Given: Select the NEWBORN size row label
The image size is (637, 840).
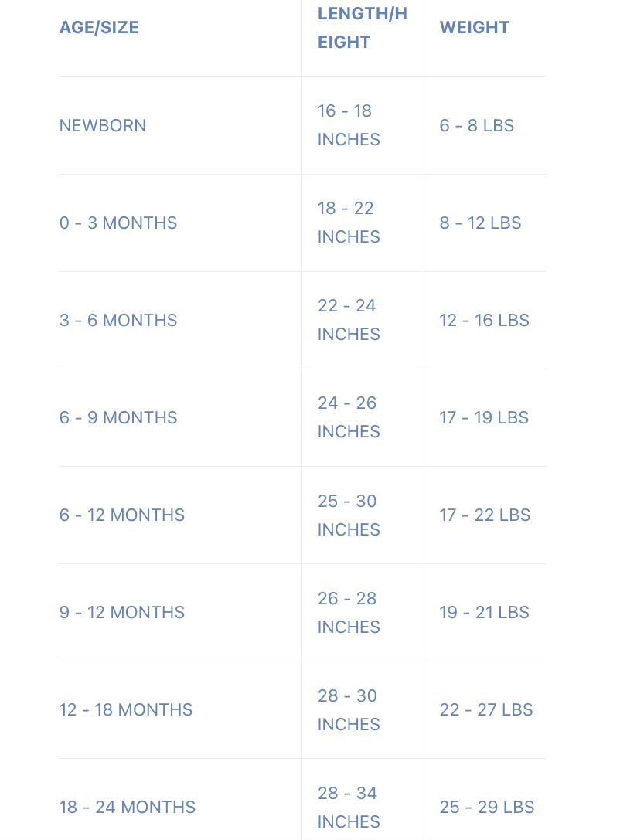Looking at the screenshot, I should pos(103,125).
